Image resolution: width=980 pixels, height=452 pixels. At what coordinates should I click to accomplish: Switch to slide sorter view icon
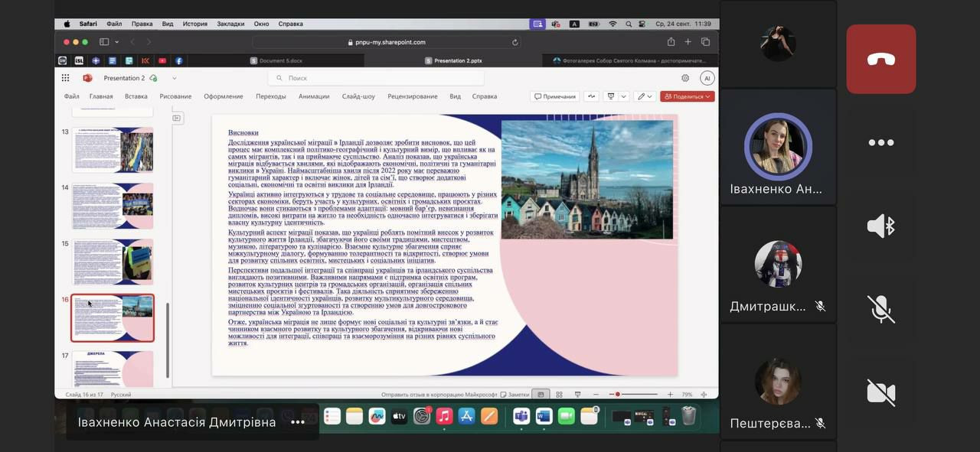tap(559, 395)
